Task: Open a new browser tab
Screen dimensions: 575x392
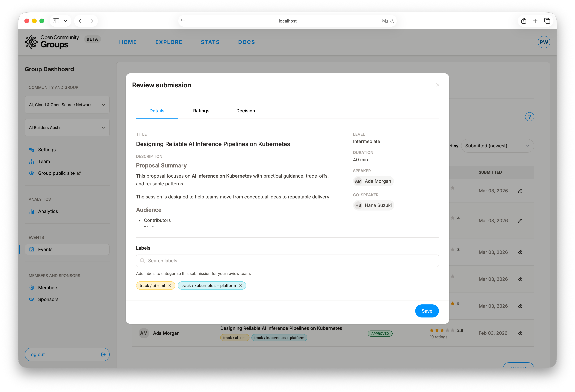Action: [x=535, y=21]
